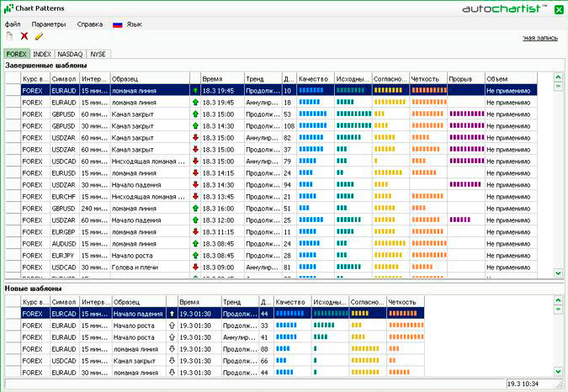Click white up arrow in EURCAD new pattern row
The height and width of the screenshot is (392, 568).
[x=172, y=314]
